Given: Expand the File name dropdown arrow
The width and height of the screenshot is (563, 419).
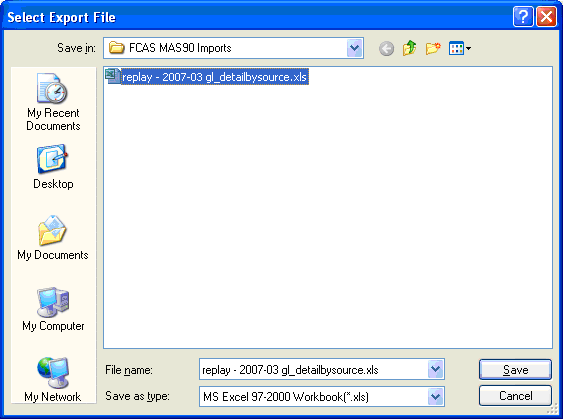Looking at the screenshot, I should click(436, 369).
